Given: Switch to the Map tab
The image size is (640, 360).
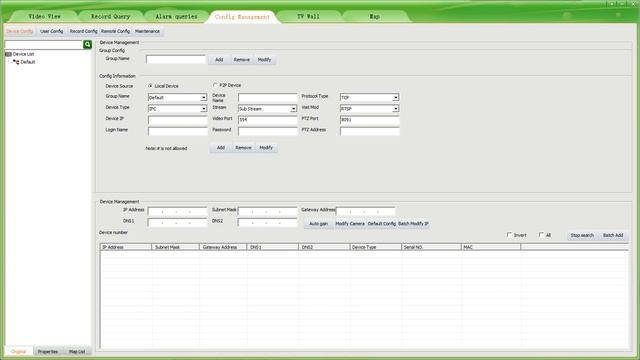Looking at the screenshot, I should pyautogui.click(x=374, y=16).
